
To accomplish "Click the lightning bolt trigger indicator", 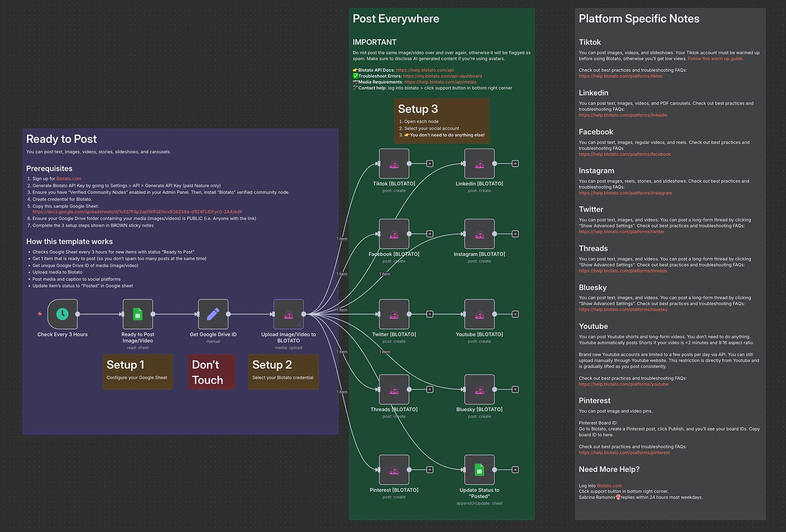I will click(40, 314).
